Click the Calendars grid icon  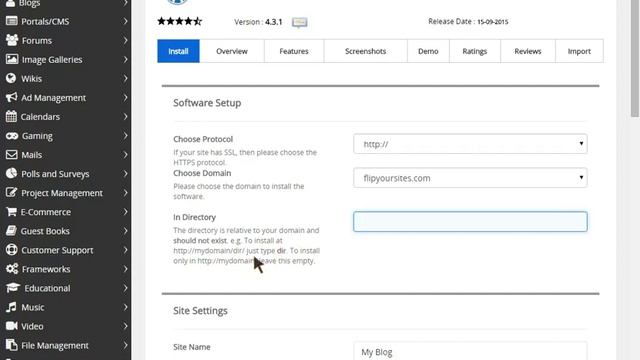[x=11, y=116]
